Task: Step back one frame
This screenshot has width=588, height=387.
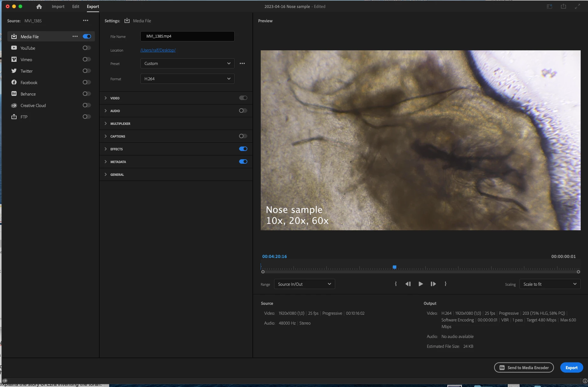Action: (408, 284)
